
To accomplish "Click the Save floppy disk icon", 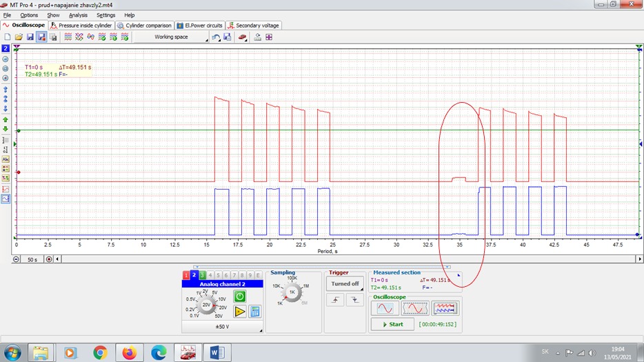I will [x=30, y=37].
